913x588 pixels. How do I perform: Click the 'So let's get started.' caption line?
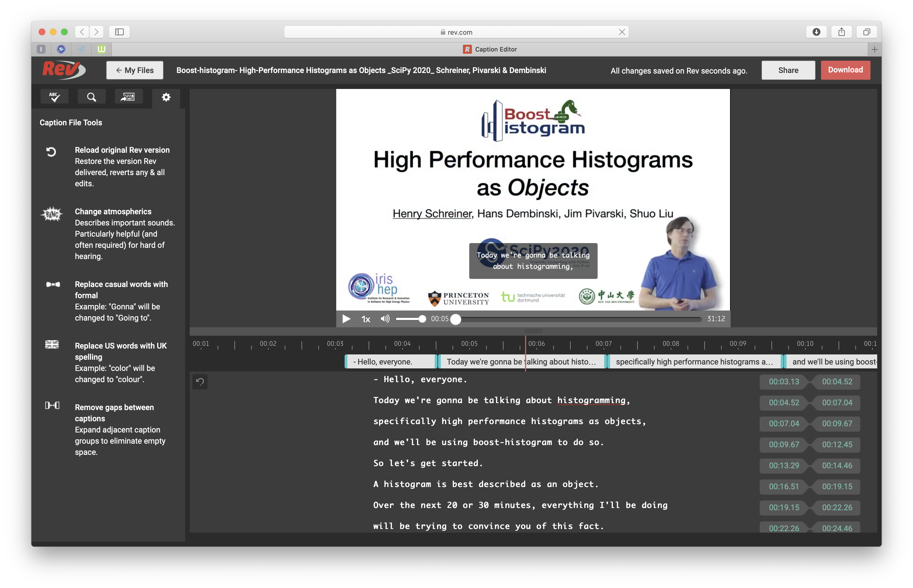[428, 463]
